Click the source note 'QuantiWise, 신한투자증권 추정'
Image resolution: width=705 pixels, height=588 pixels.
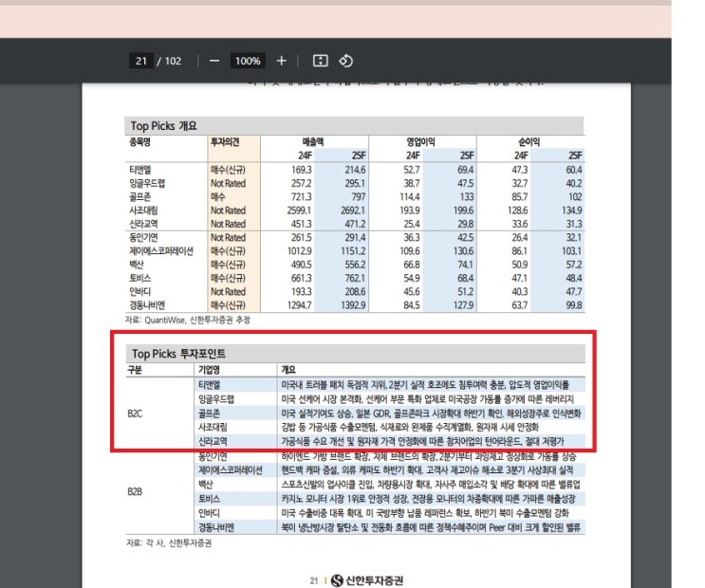tap(197, 320)
